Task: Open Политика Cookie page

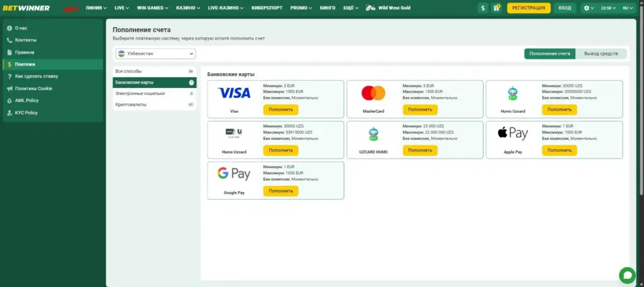Action: pos(53,88)
